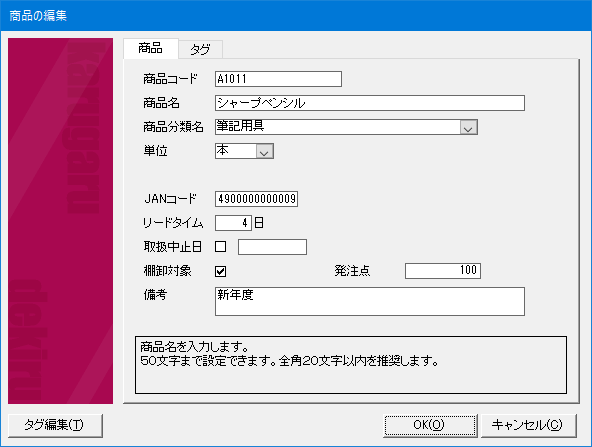592x447 pixels.
Task: Click the 取扱中止日 date field
Action: [272, 247]
